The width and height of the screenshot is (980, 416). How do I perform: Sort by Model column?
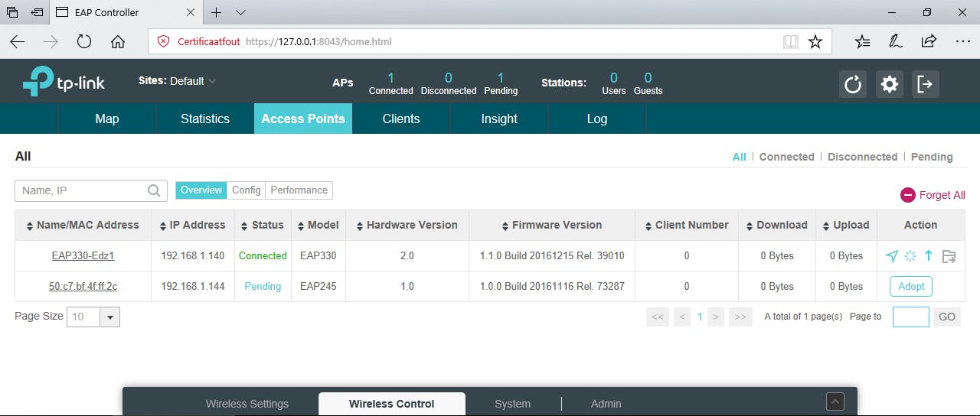tap(318, 226)
